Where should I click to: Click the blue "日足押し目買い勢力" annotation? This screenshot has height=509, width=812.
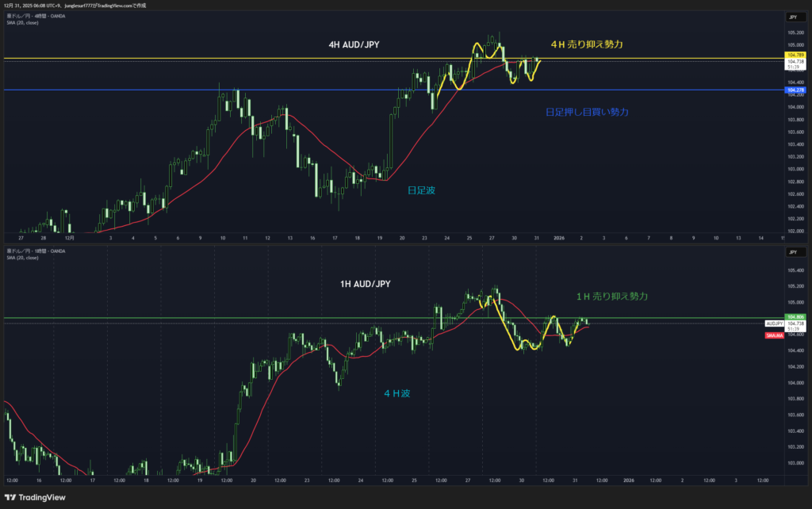[x=587, y=113]
